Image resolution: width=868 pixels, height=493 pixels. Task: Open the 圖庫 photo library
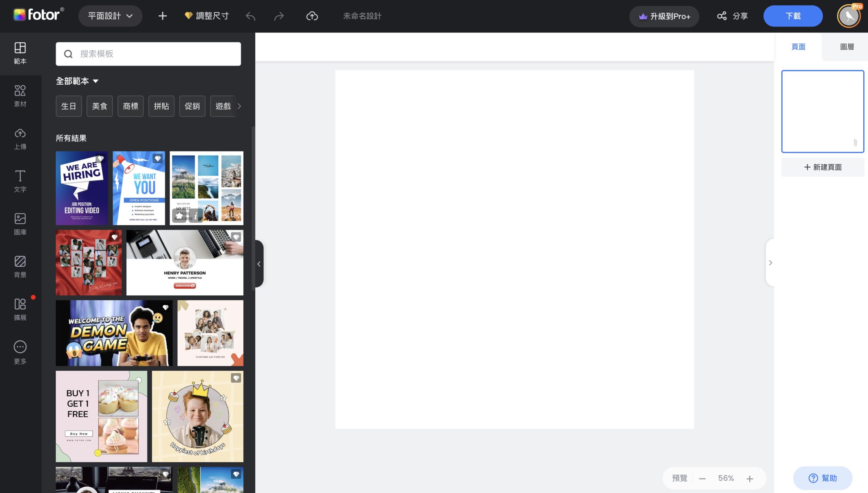20,224
